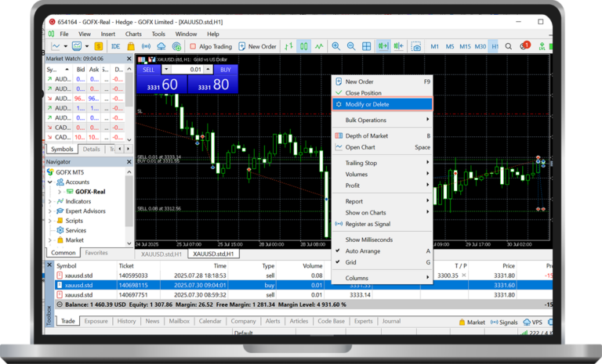
Task: Open the IDE MetaEditor button
Action: coord(115,46)
